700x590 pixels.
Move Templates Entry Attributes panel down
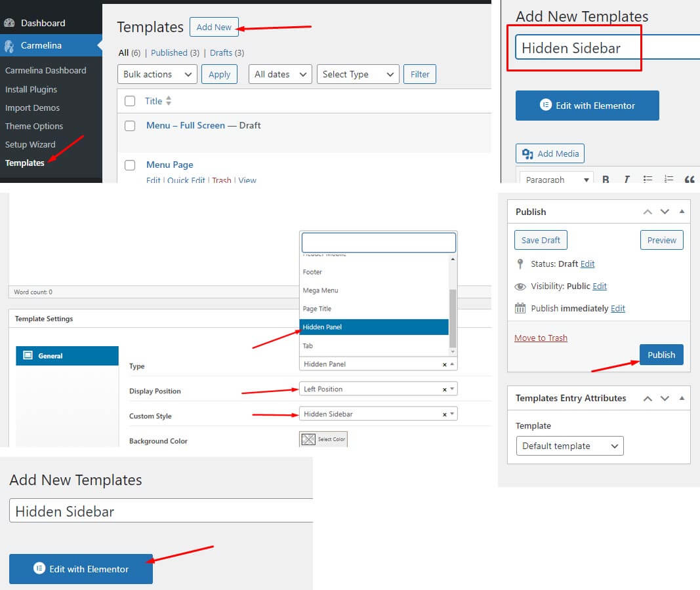[665, 398]
